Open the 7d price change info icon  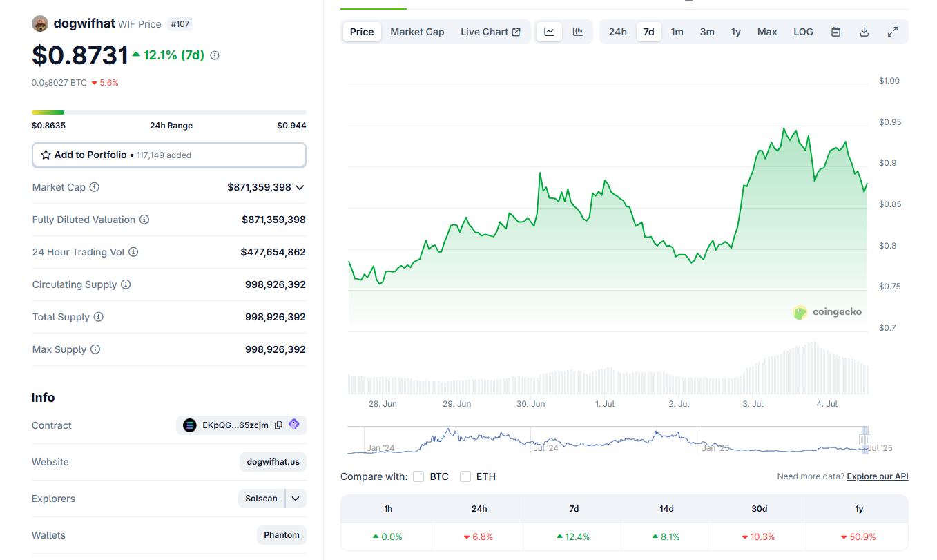(215, 55)
